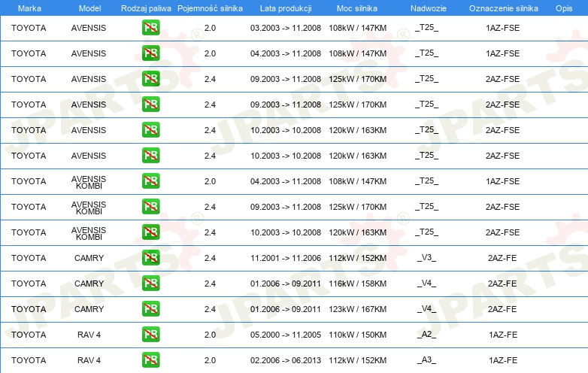Click the 2.0 capacity cell in the RAV 4 110kW row
The image size is (588, 373).
click(210, 335)
